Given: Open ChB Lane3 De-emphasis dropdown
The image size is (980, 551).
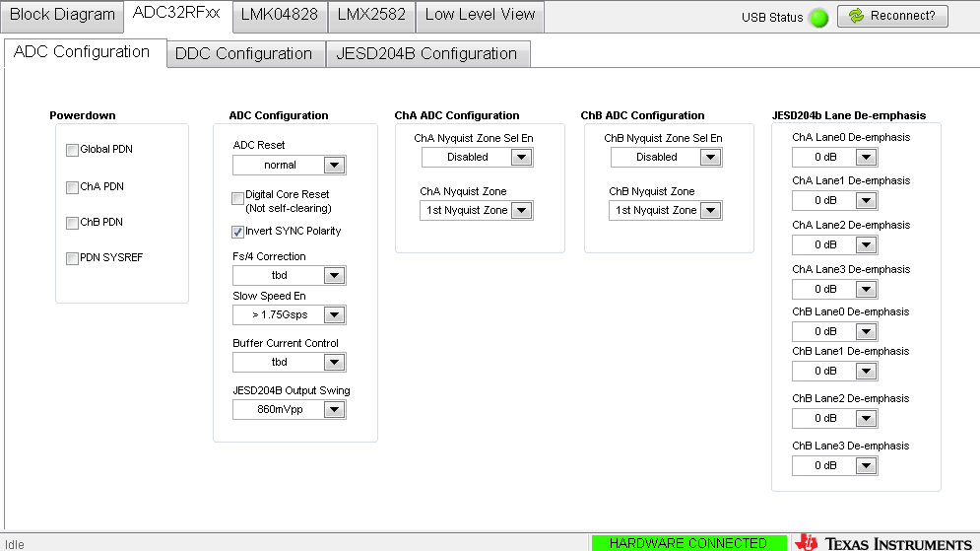Looking at the screenshot, I should pos(867,466).
